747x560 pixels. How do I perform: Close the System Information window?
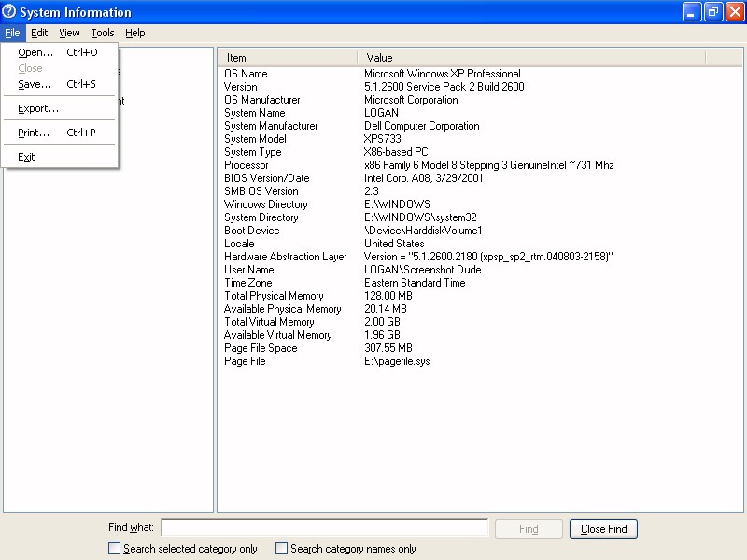pos(735,12)
